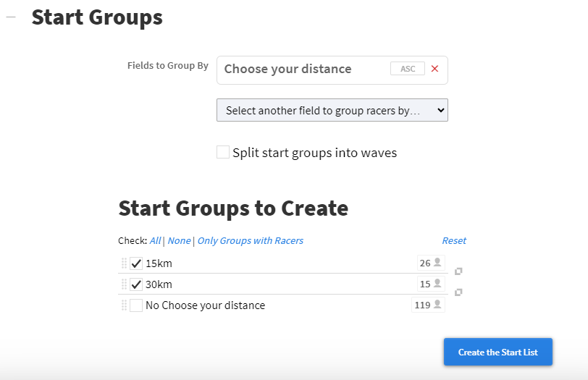588x380 pixels.
Task: Click the drag handle for 30km row
Action: [x=124, y=284]
